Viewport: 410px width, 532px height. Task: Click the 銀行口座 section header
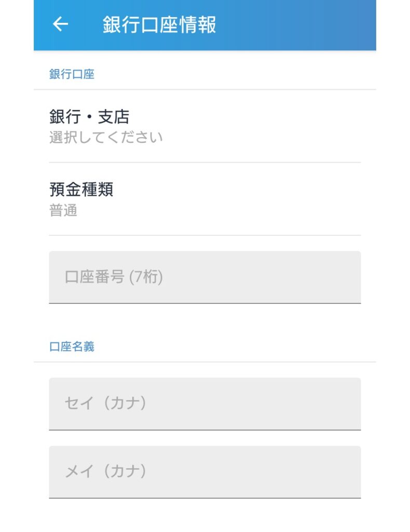point(72,74)
